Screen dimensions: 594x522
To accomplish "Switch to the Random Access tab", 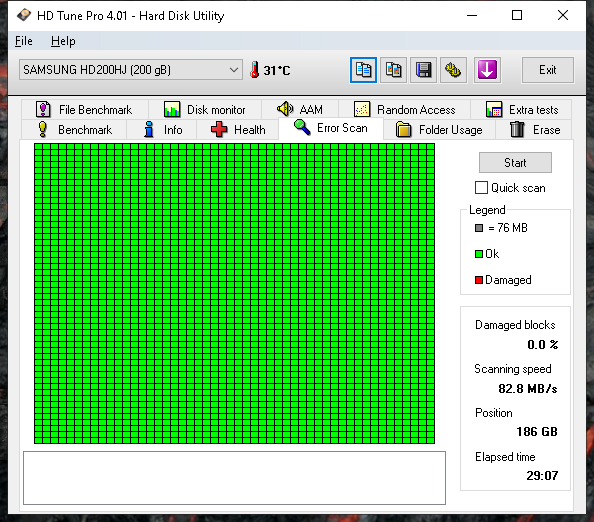I will (x=405, y=109).
